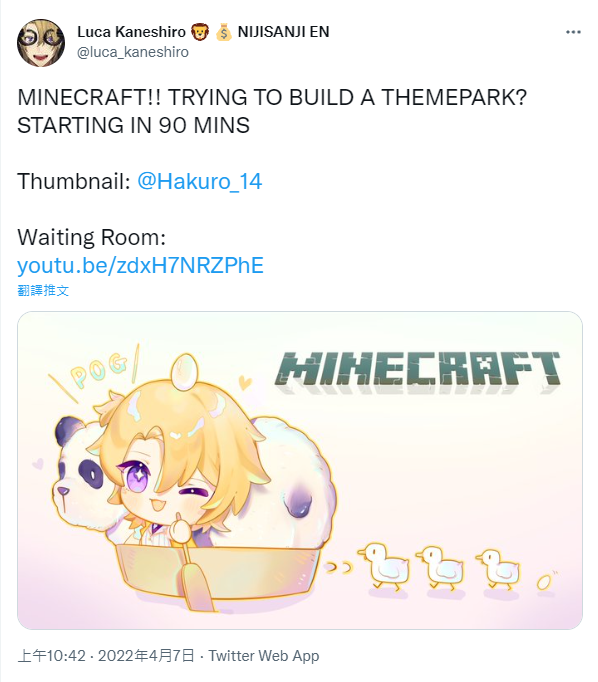
Task: Open the @Hakuro_14 mention
Action: click(200, 181)
